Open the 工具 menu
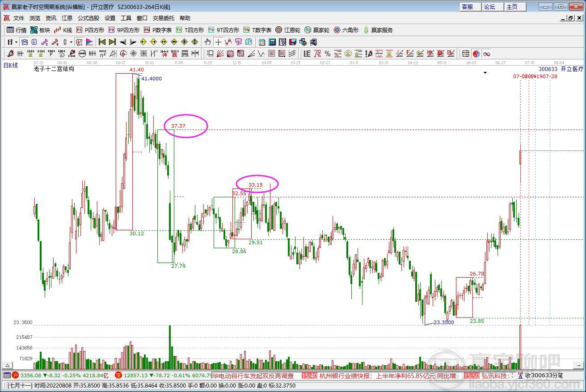 126,18
